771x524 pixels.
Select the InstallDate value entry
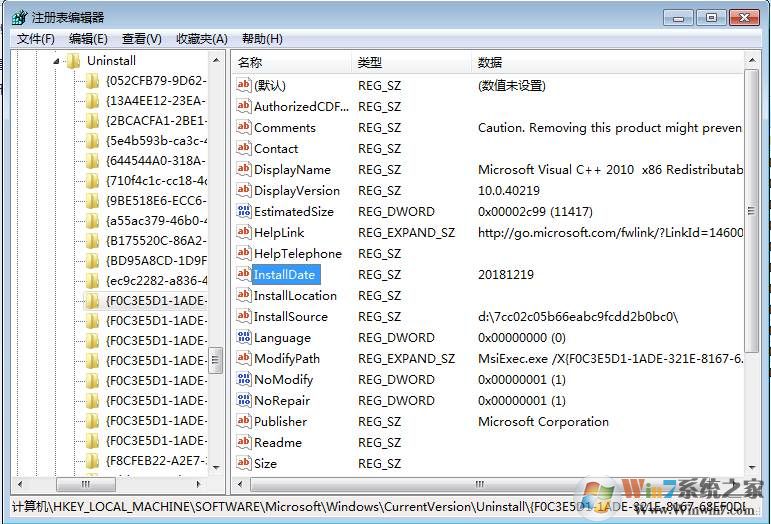click(x=283, y=275)
